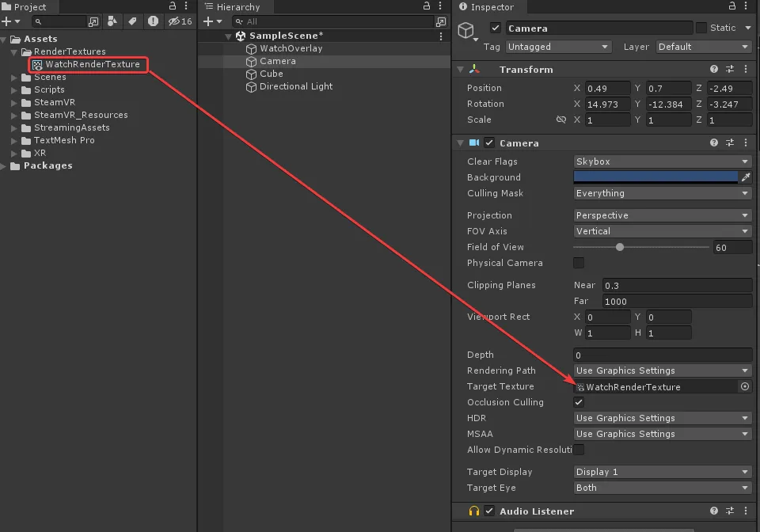Screen dimensions: 760x532
Task: Switch to the Inspector tab
Action: [490, 7]
